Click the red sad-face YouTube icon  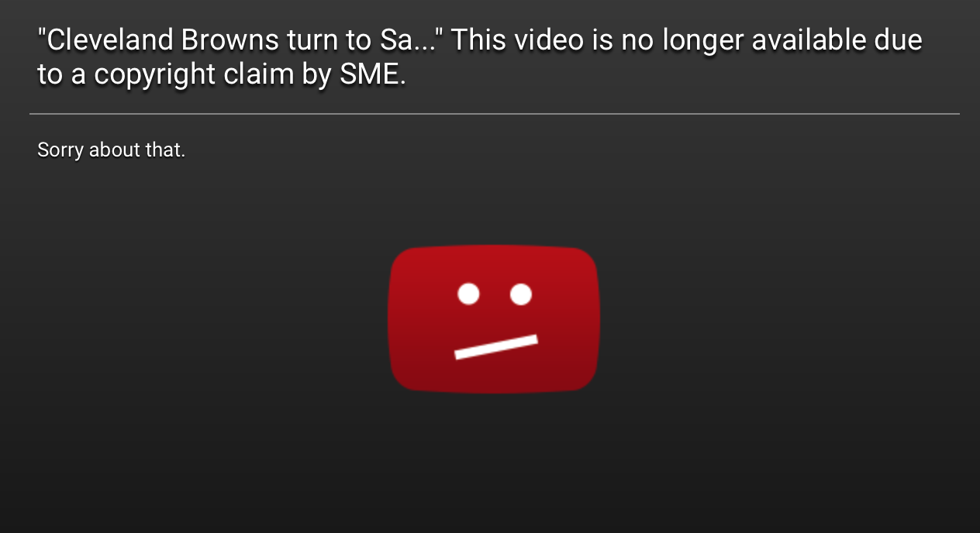pos(494,320)
